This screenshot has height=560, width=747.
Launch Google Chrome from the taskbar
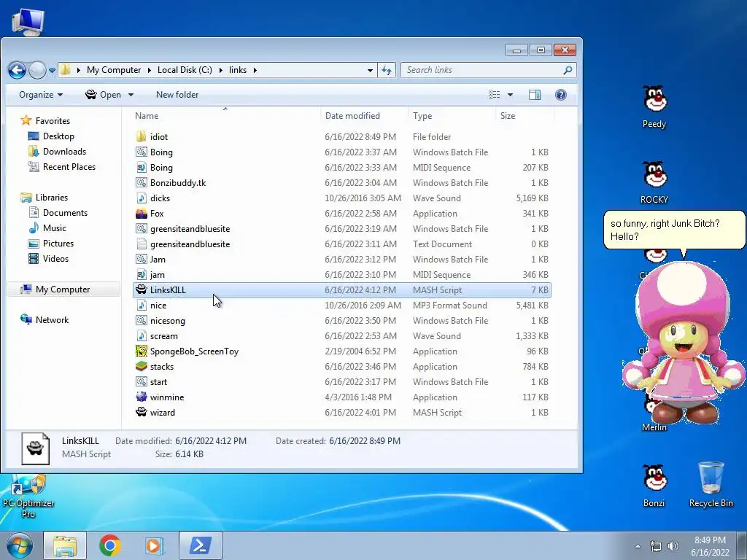click(109, 545)
